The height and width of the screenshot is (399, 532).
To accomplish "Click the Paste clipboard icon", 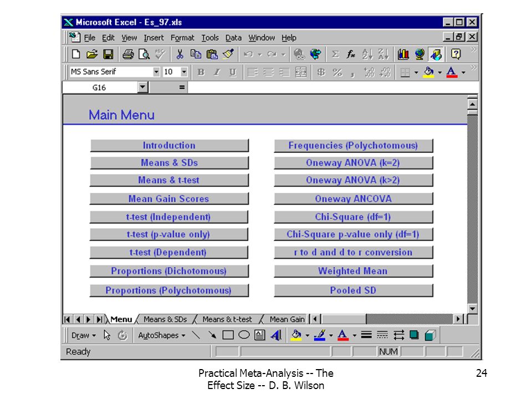I will (212, 54).
